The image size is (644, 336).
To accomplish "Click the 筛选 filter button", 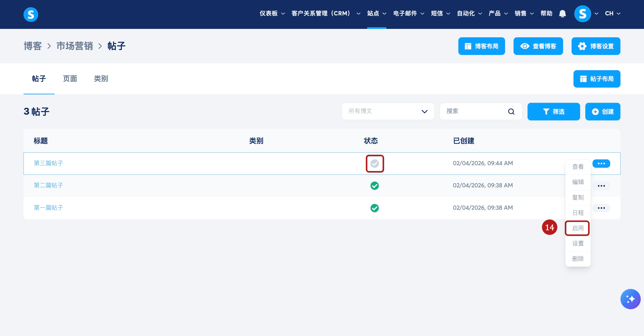I will pyautogui.click(x=554, y=112).
